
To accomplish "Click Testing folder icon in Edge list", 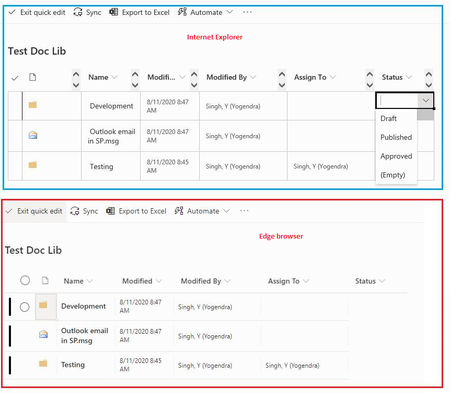I will point(43,363).
